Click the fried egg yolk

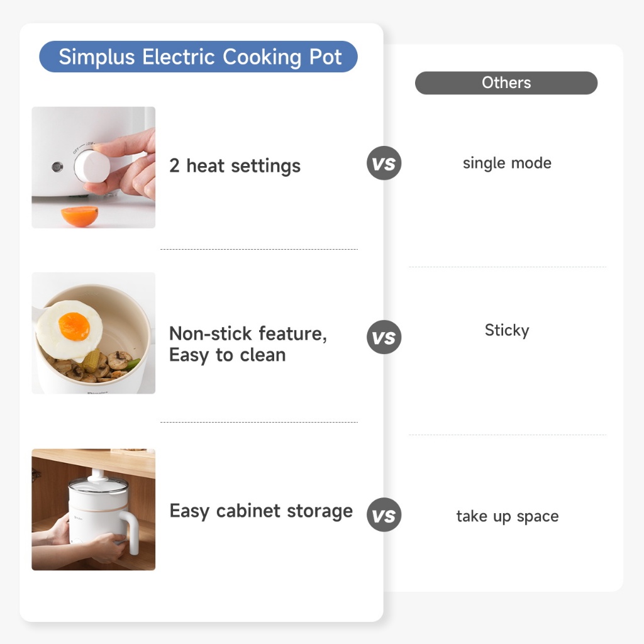[74, 326]
